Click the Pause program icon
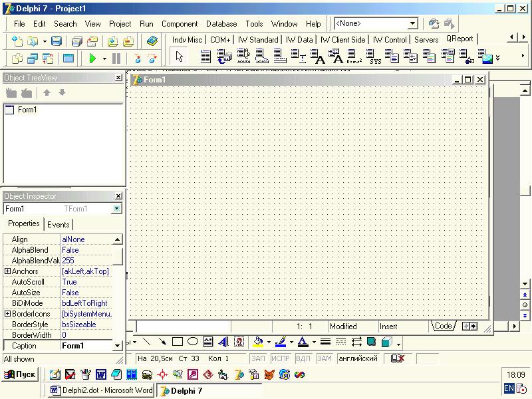532x399 pixels. click(x=116, y=59)
